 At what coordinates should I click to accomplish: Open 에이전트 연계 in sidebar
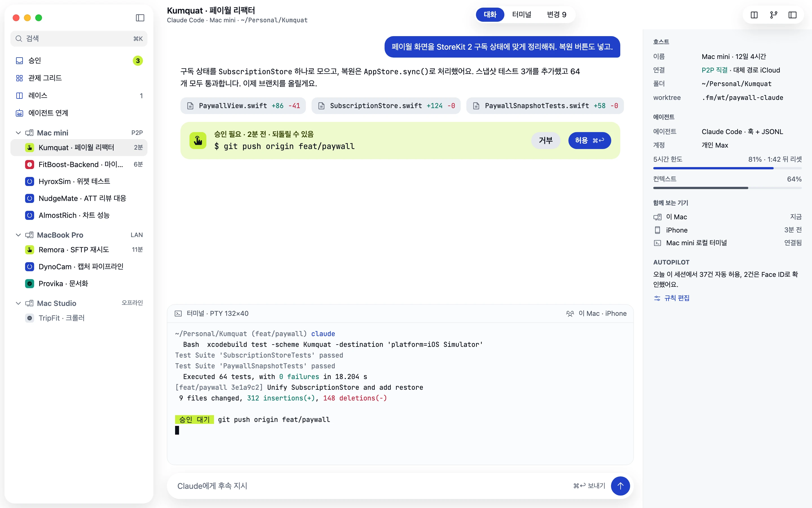pos(79,113)
